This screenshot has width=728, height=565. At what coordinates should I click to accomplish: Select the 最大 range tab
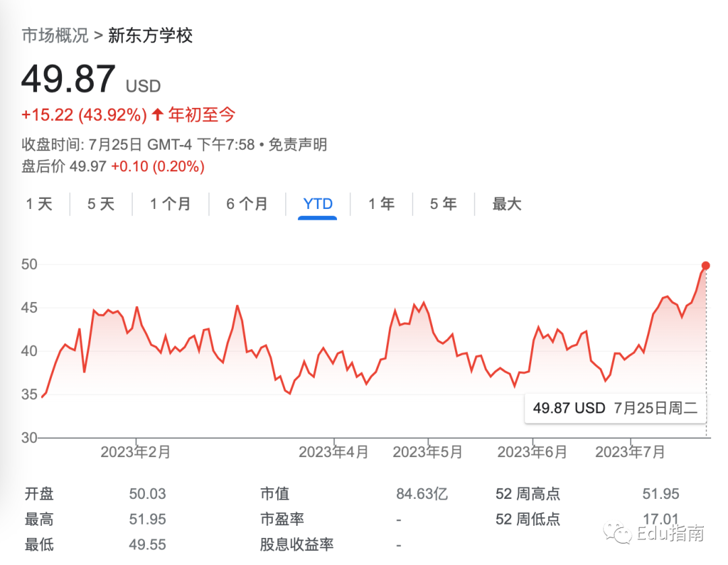point(506,204)
